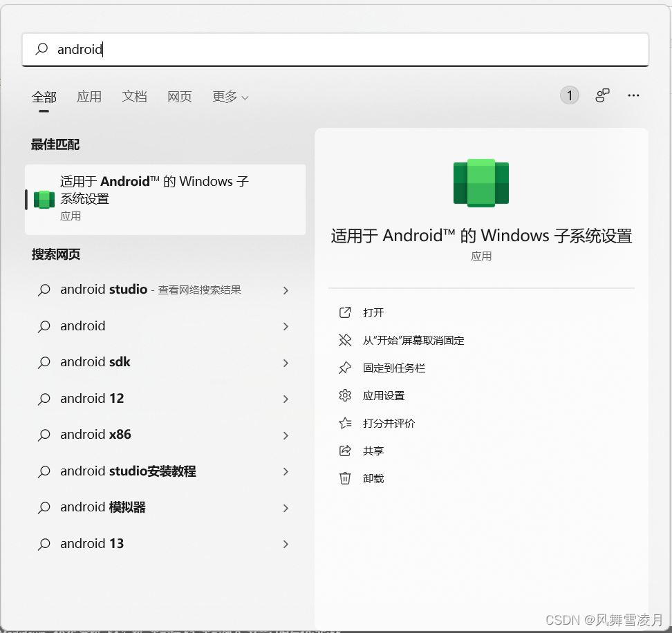Switch to the 文档 tab
This screenshot has height=633, width=672.
pos(134,97)
